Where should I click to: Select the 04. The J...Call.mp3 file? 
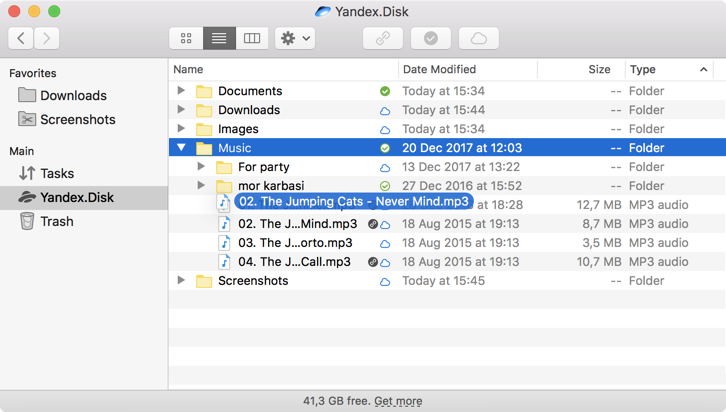(294, 262)
